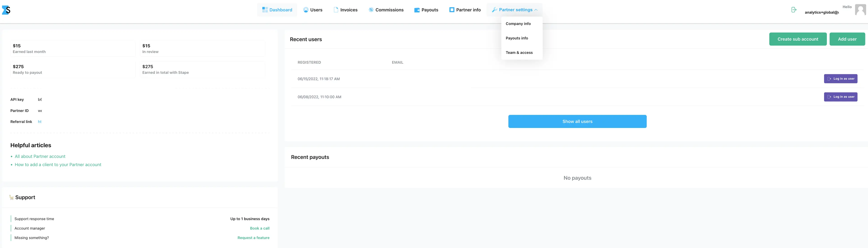Image resolution: width=868 pixels, height=248 pixels.
Task: Open the Invoices section
Action: click(x=345, y=10)
